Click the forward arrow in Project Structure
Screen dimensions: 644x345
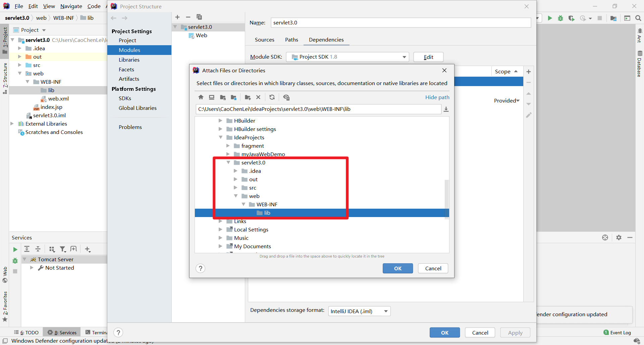click(124, 18)
